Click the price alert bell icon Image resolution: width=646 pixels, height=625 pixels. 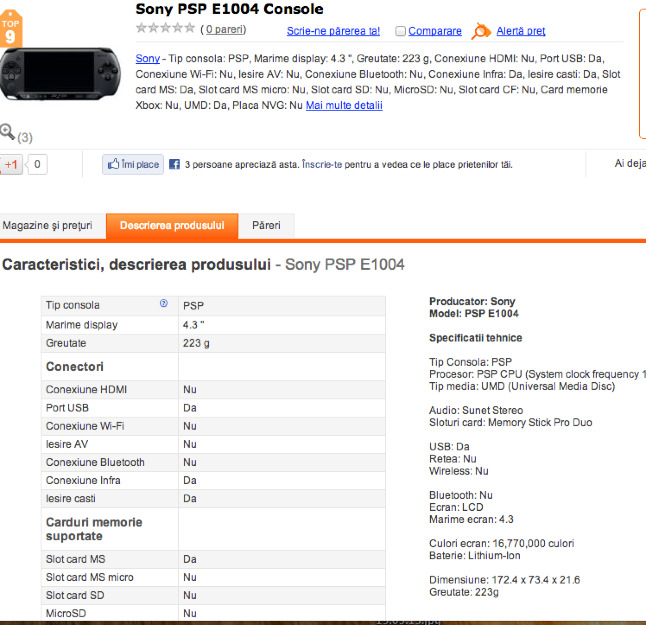(x=481, y=31)
